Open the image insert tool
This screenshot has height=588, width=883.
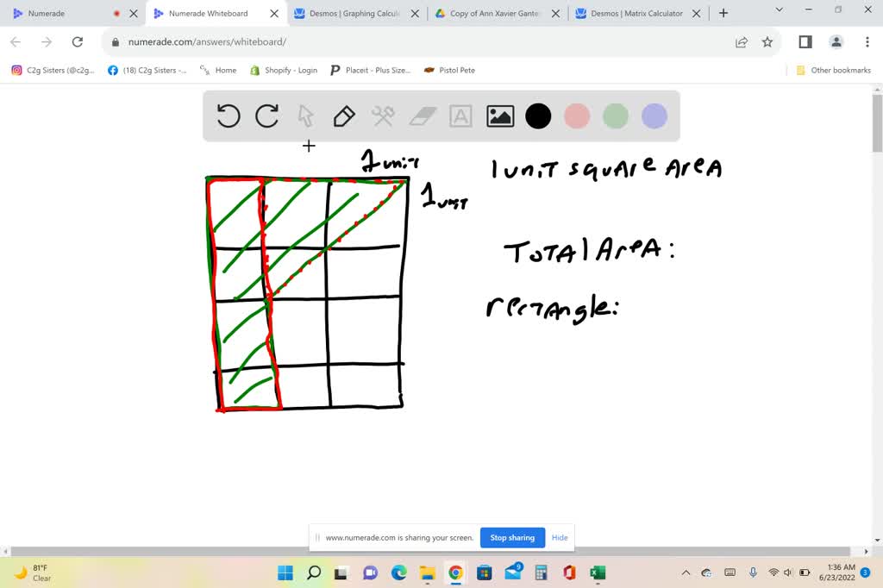(x=499, y=116)
